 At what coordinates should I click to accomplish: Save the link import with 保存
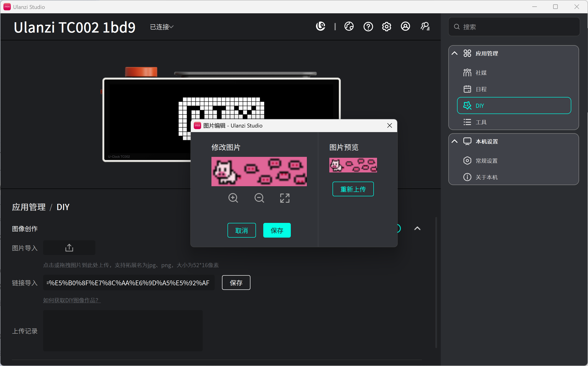pyautogui.click(x=236, y=283)
